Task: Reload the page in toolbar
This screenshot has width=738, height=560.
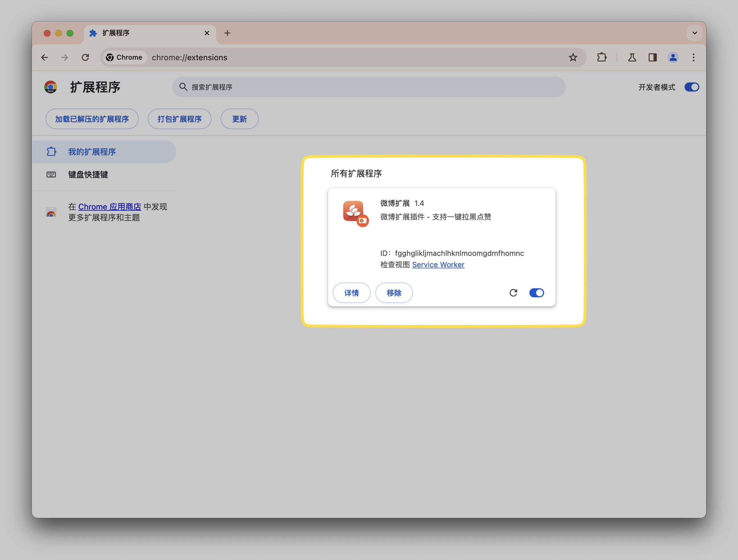Action: coord(85,57)
